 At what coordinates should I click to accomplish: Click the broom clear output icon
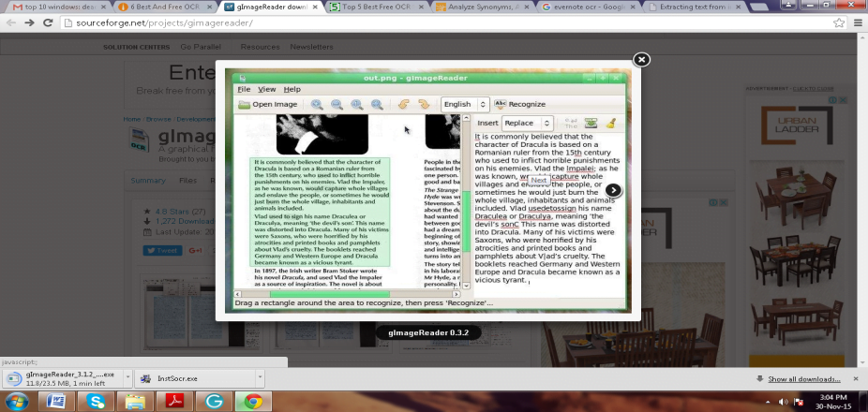610,123
